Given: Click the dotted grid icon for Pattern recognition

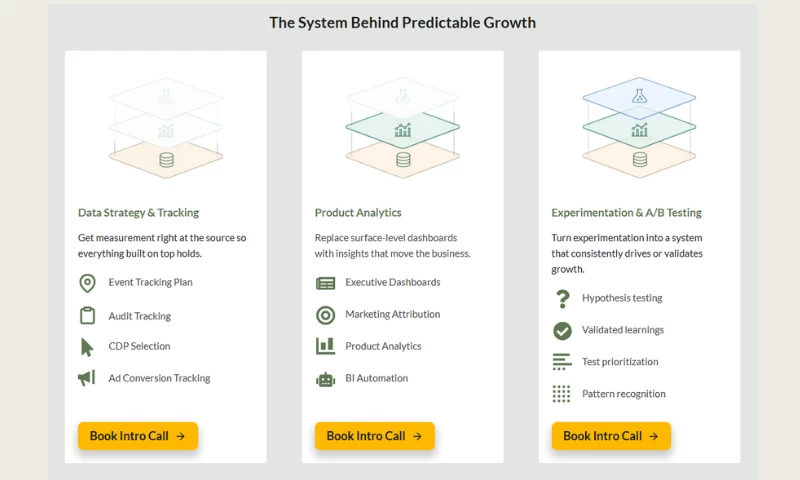Looking at the screenshot, I should click(x=561, y=394).
